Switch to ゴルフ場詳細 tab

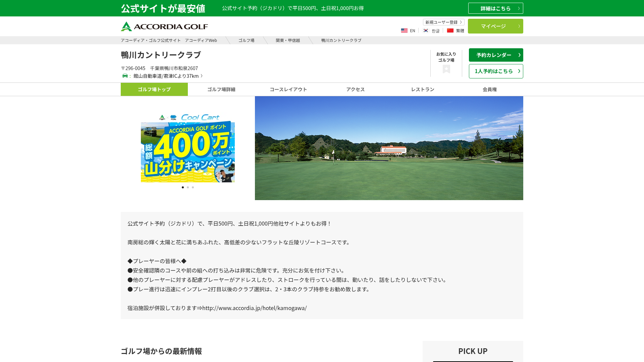coord(221,89)
